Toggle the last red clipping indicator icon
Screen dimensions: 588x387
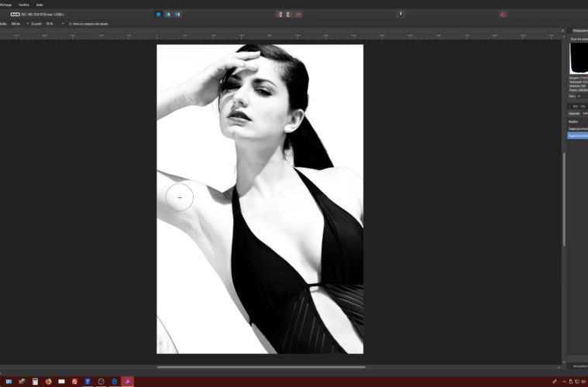298,14
